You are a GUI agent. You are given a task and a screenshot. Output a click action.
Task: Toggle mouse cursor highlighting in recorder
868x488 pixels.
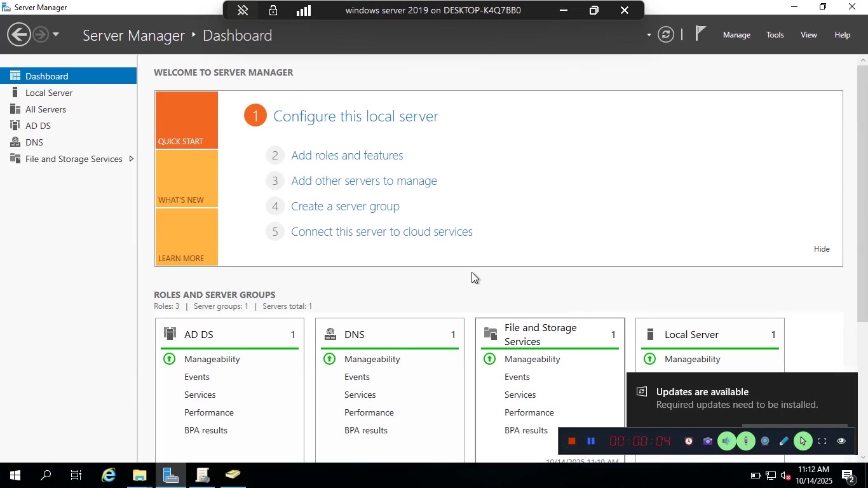point(803,441)
